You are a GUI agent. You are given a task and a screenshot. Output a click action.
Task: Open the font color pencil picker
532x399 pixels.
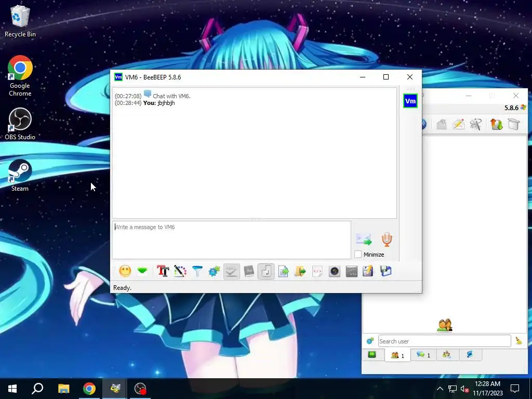[180, 271]
